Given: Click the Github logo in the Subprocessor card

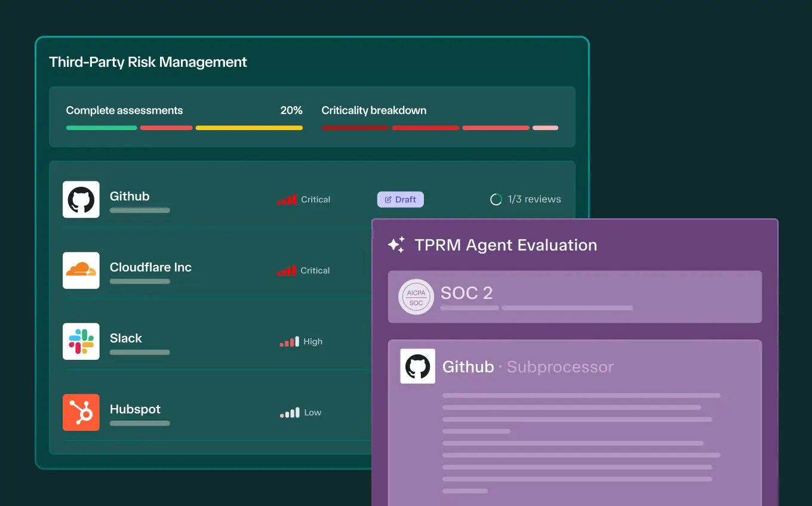Looking at the screenshot, I should [x=418, y=366].
